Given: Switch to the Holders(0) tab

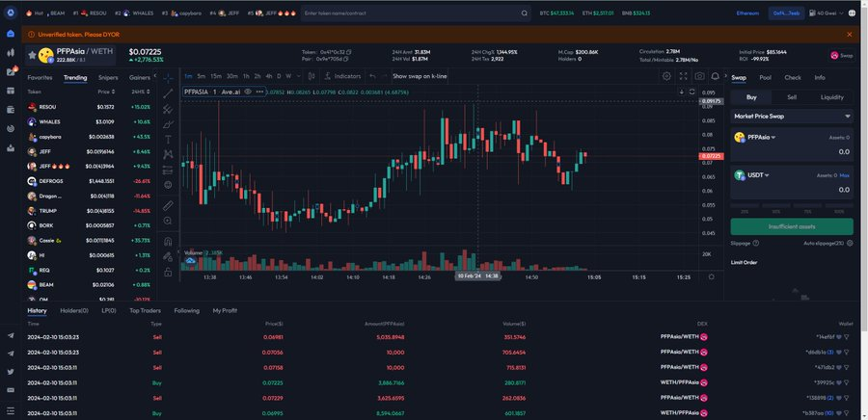Looking at the screenshot, I should tap(74, 310).
